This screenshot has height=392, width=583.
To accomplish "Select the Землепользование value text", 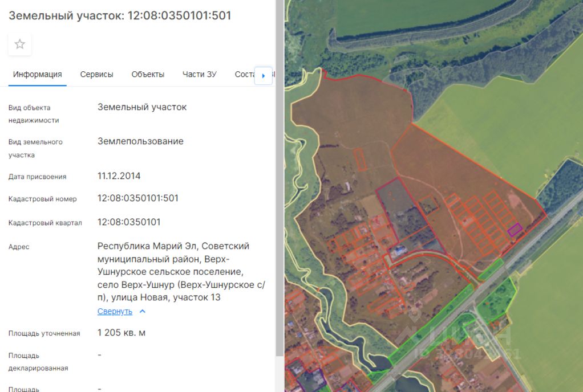I will pos(140,141).
